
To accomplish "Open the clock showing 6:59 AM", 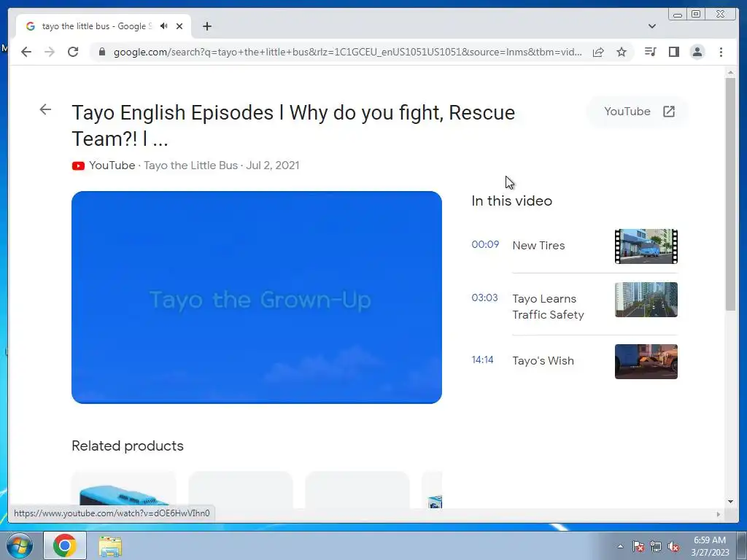I will 710,546.
